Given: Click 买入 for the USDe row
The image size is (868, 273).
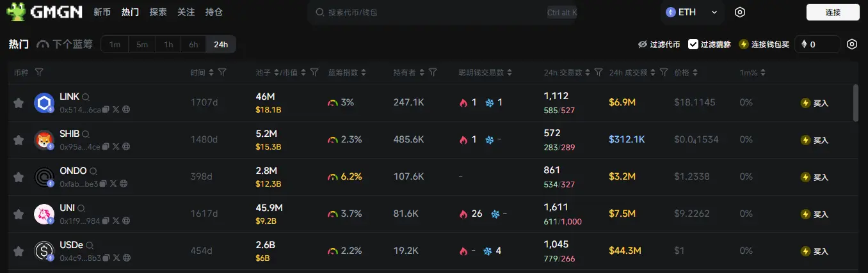Looking at the screenshot, I should [815, 251].
